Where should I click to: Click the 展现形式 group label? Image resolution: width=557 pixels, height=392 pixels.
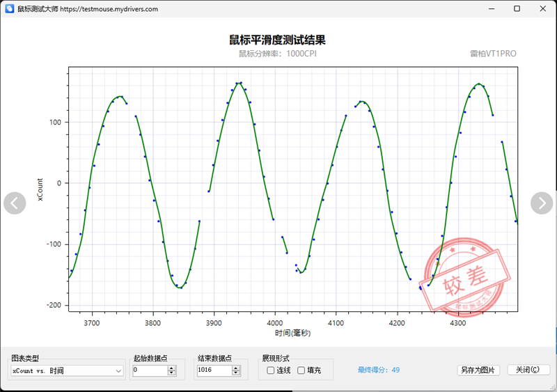point(276,359)
